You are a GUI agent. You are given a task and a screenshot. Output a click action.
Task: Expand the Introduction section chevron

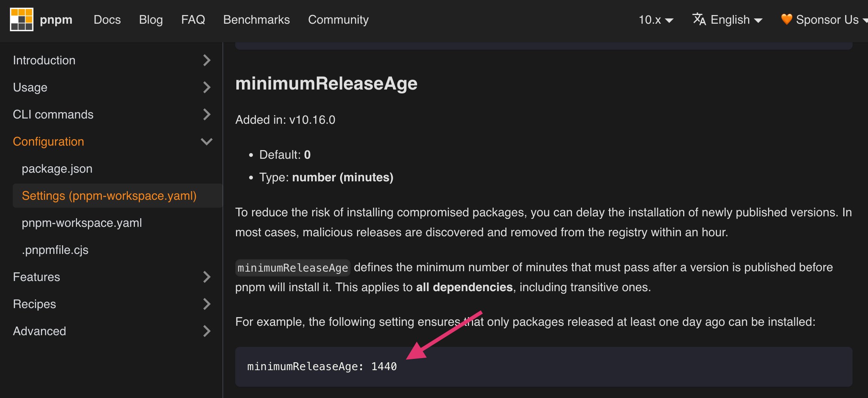(207, 60)
